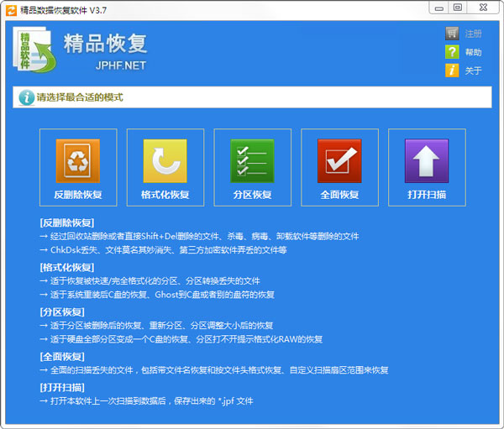Click the shopping cart register icon
The image size is (504, 429).
[452, 34]
